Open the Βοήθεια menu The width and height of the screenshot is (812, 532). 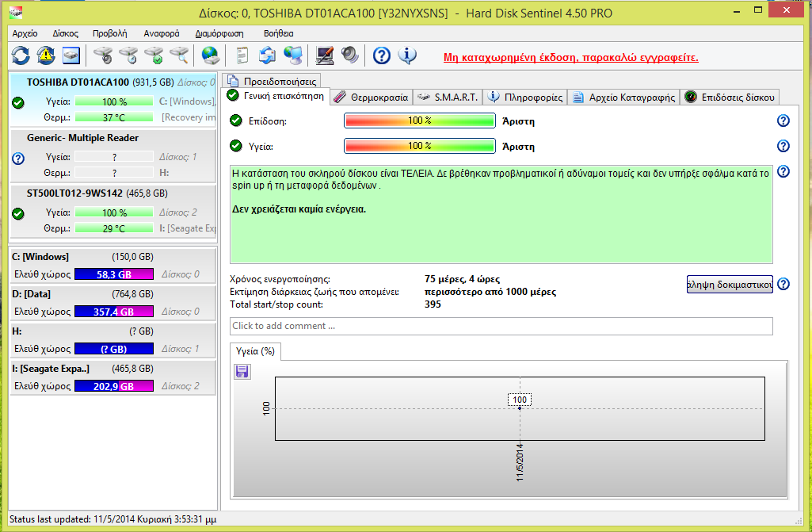pos(279,33)
